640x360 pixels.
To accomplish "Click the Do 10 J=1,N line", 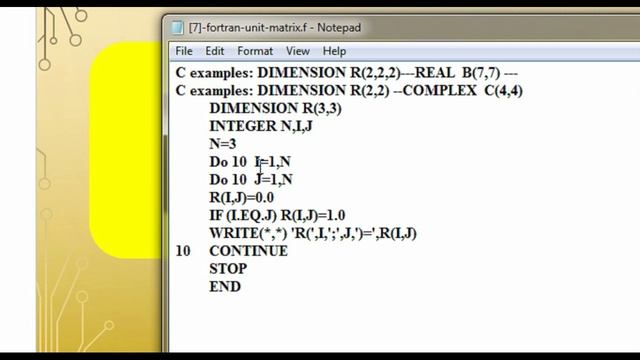I will pos(251,180).
